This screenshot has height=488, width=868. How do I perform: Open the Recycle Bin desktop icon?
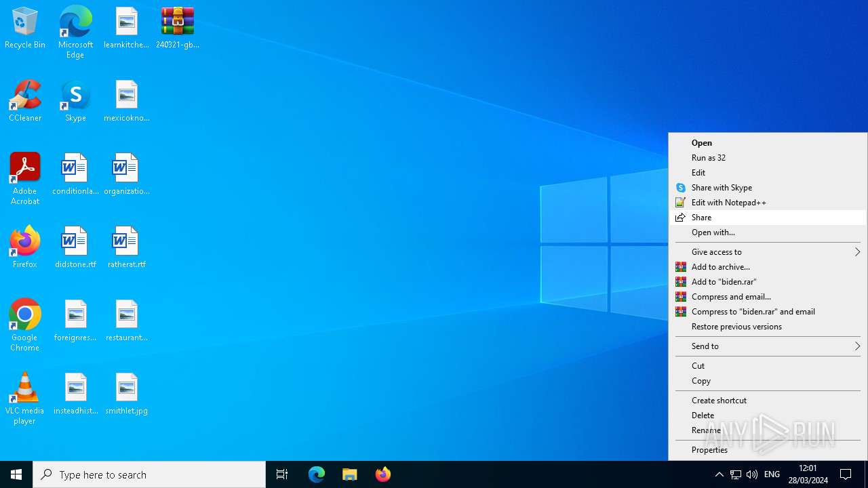click(x=25, y=28)
